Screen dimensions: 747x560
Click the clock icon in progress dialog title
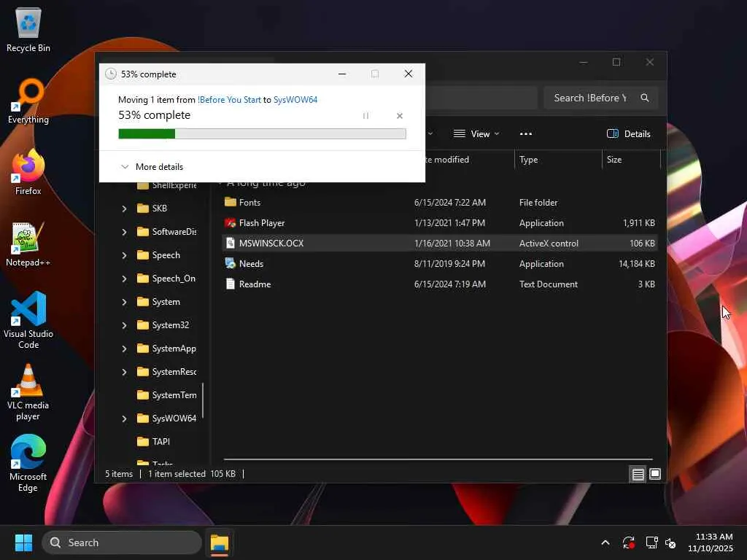click(x=111, y=74)
